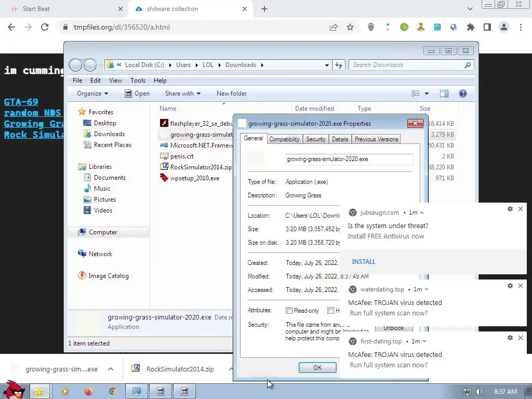532x399 pixels.
Task: Open settings gear on jubsaugn.com notification
Action: click(510, 209)
